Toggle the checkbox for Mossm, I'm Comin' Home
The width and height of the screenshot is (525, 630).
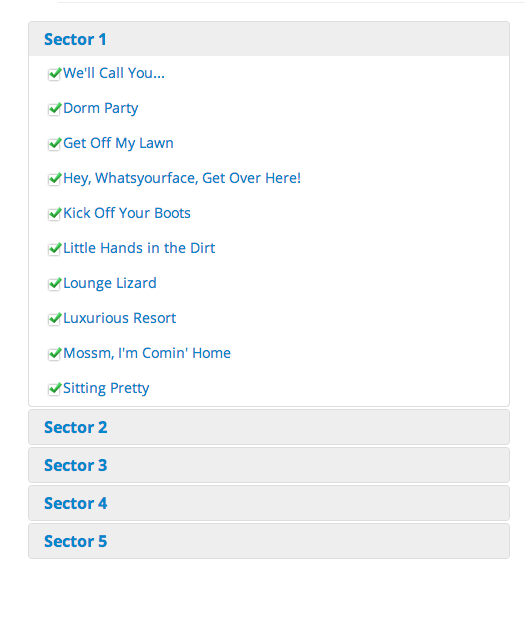click(54, 354)
